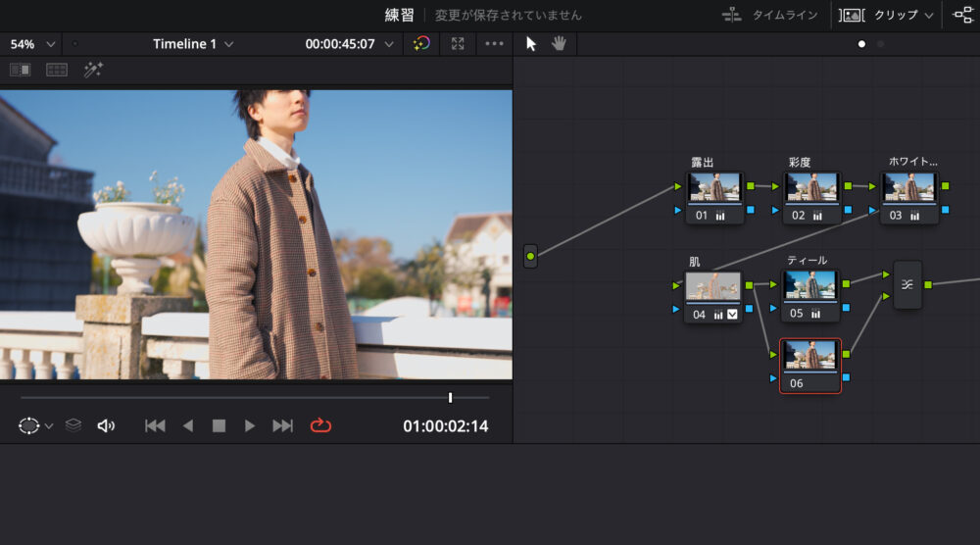
Task: Open the split screen view icon
Action: pyautogui.click(x=57, y=70)
